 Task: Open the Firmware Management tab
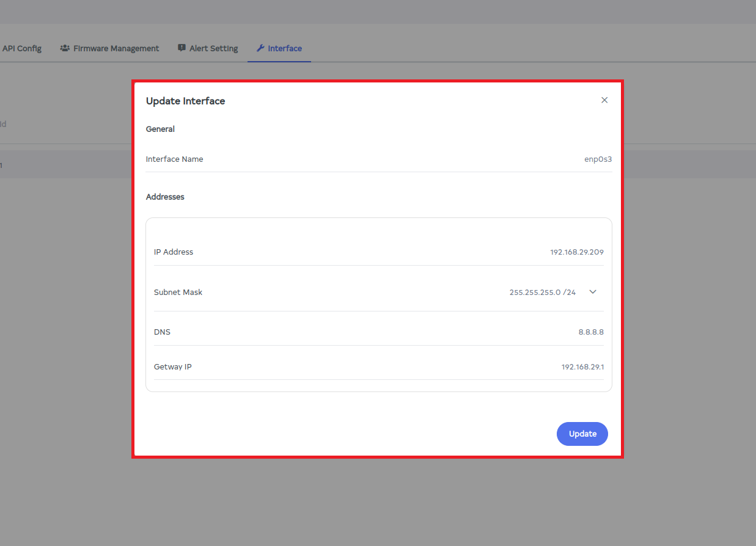[116, 48]
